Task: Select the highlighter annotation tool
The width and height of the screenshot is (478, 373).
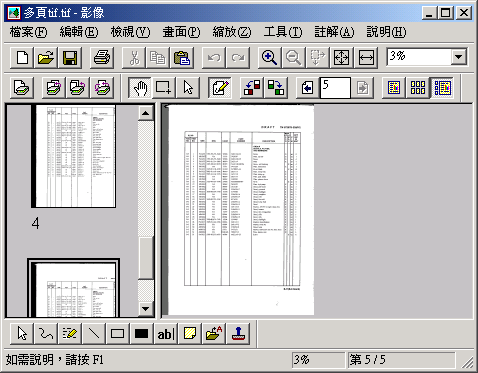Action: coord(70,333)
